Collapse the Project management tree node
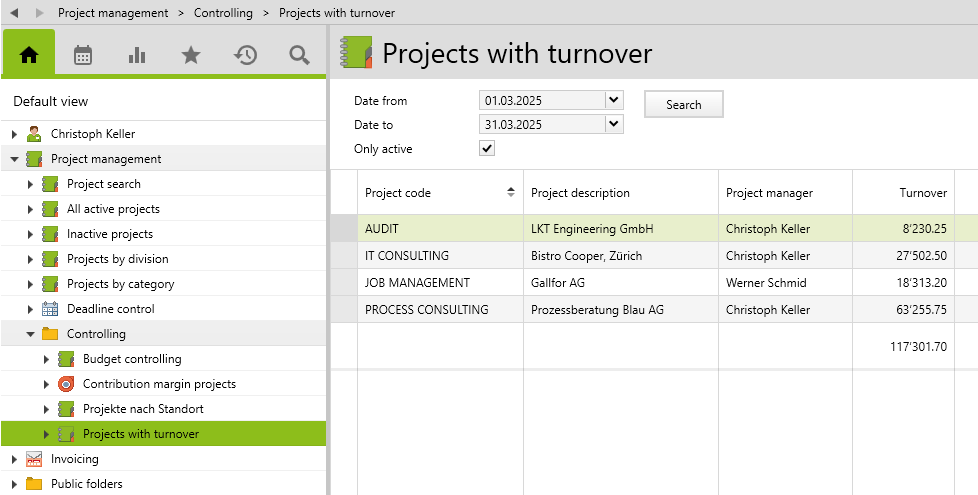 tap(14, 159)
